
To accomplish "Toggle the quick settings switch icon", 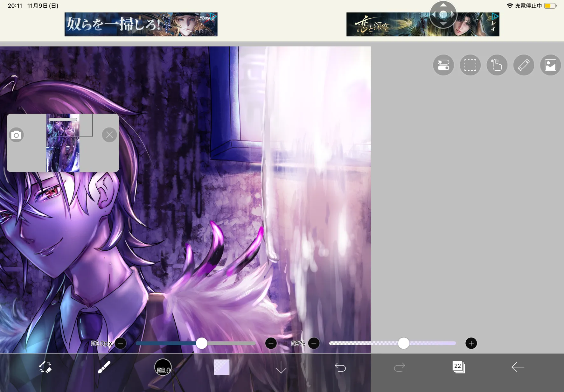I will coord(443,65).
